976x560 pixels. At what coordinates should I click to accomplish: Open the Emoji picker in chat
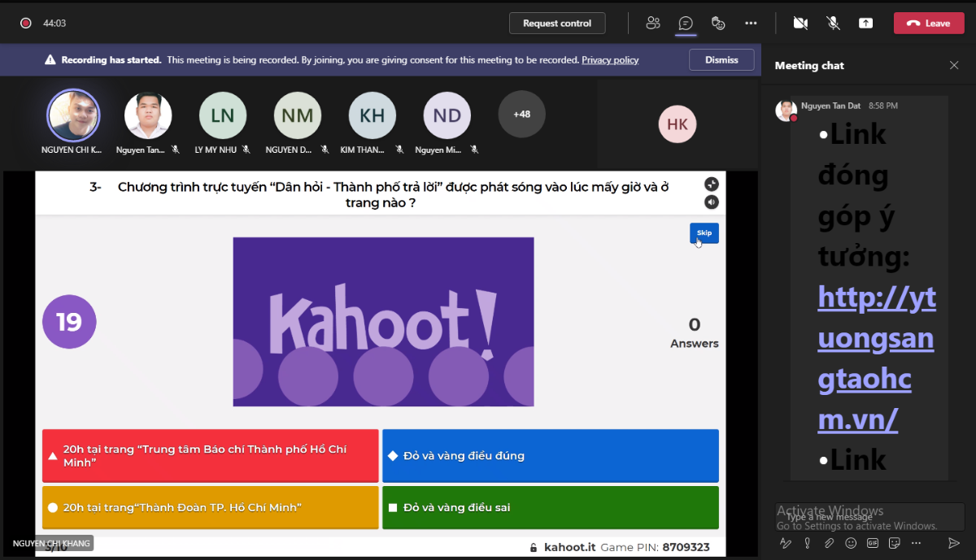[851, 543]
